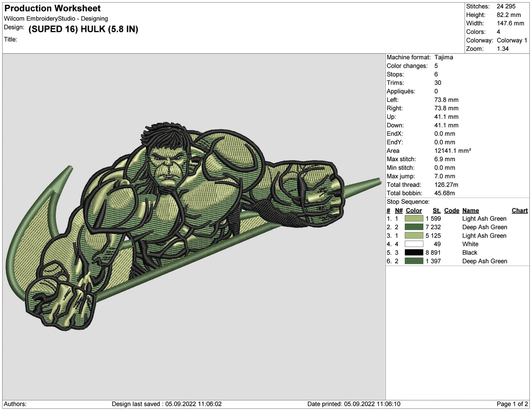Click the 'Appliqués:' label
This screenshot has height=411, width=532.
(401, 91)
